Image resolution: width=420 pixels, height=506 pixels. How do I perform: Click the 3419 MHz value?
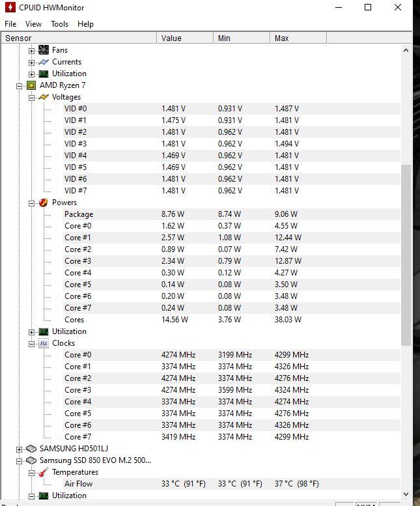[178, 437]
